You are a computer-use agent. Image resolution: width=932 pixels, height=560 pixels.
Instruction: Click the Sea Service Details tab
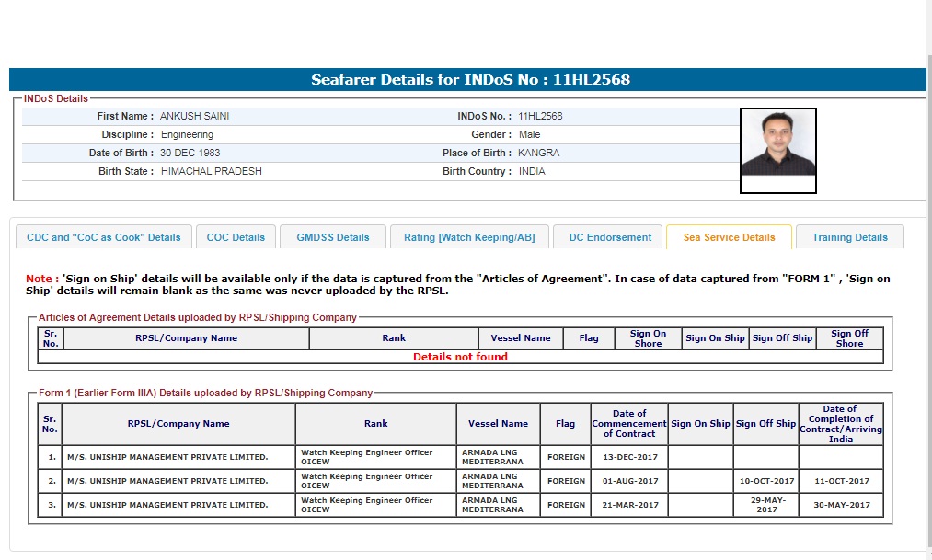(729, 237)
